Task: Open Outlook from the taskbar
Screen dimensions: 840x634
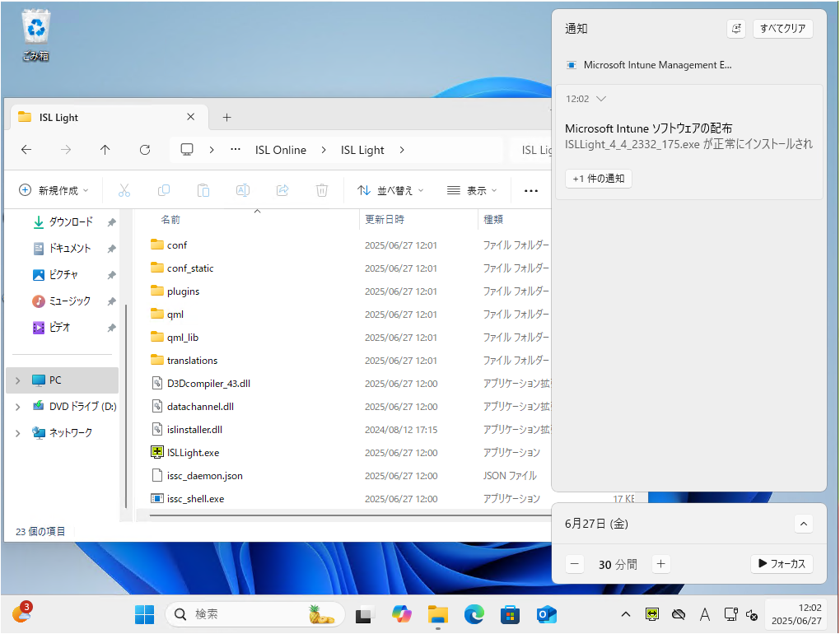Action: tap(547, 614)
